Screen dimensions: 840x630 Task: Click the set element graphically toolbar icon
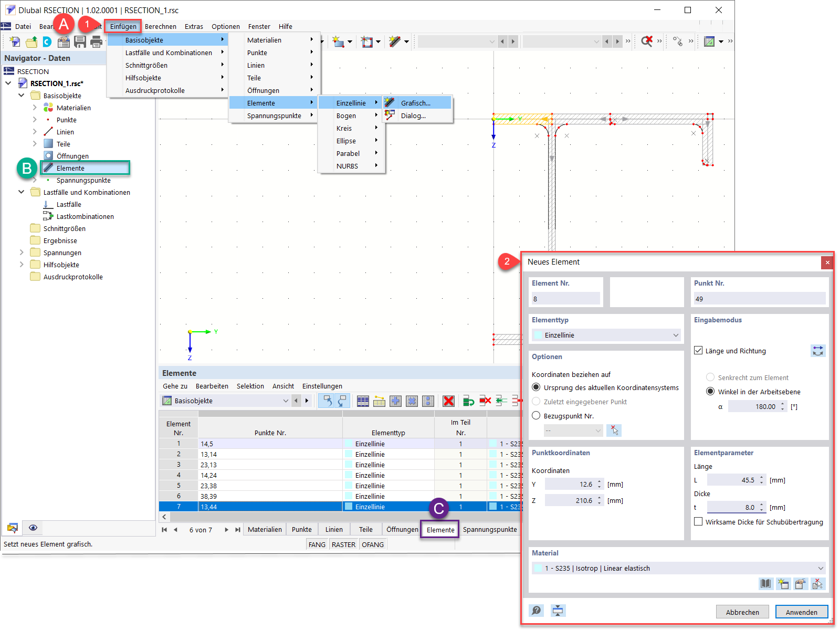point(395,41)
